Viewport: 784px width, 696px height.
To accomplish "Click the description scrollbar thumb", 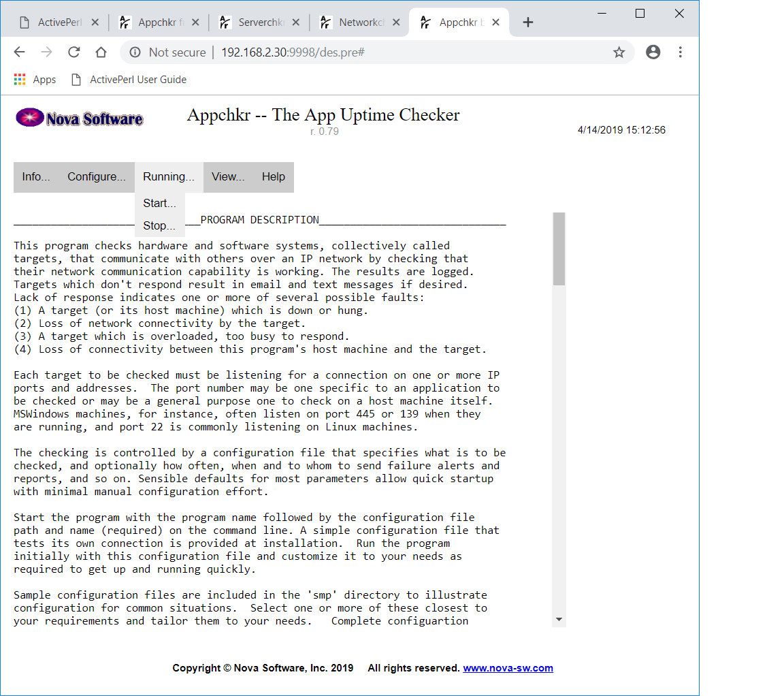I will [559, 249].
